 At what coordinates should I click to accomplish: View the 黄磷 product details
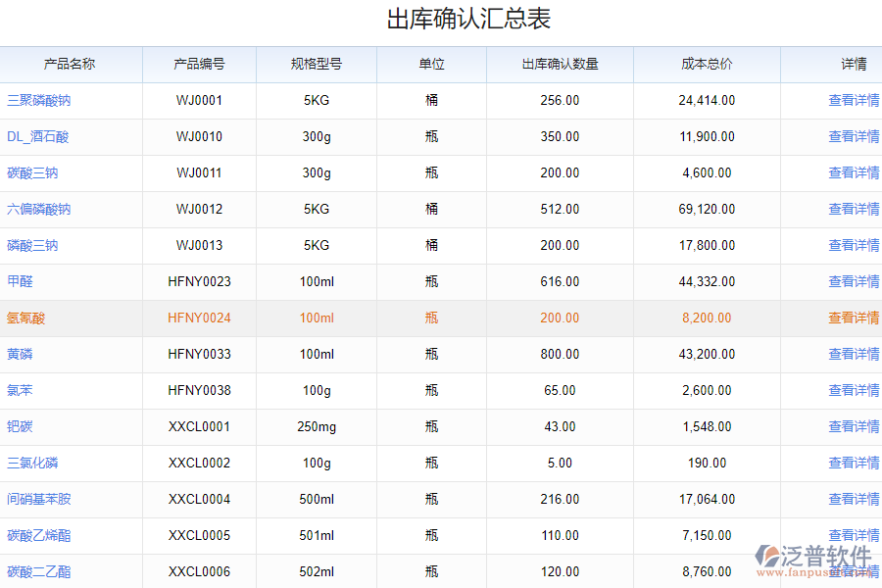(x=17, y=354)
